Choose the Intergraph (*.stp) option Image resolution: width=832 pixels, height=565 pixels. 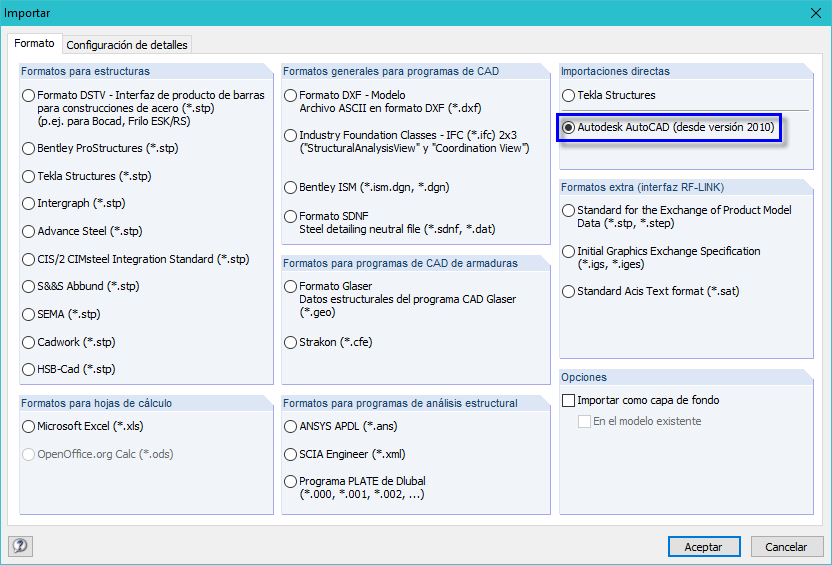point(29,203)
